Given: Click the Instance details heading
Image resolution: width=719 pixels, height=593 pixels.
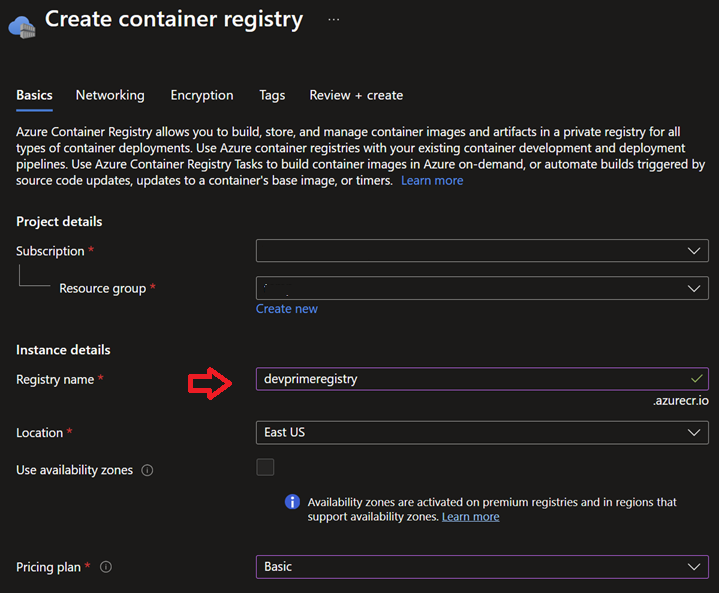Looking at the screenshot, I should [x=63, y=350].
